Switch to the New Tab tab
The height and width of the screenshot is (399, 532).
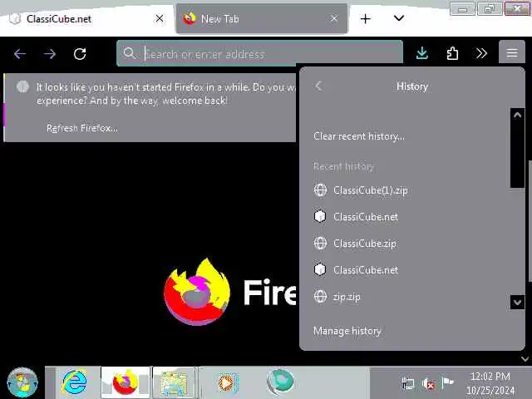pyautogui.click(x=262, y=18)
